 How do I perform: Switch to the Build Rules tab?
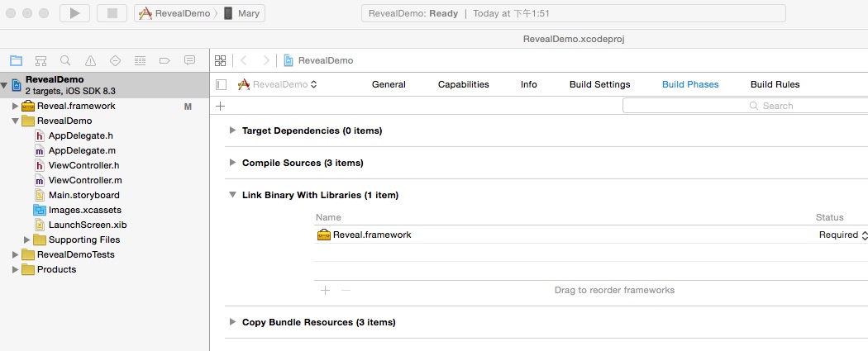pyautogui.click(x=775, y=84)
